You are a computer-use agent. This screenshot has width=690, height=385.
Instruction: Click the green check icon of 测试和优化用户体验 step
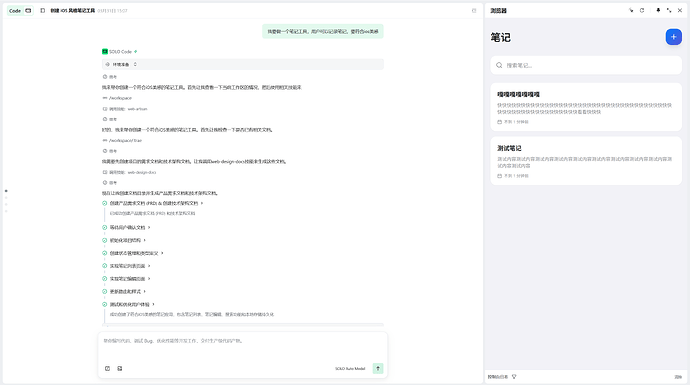pyautogui.click(x=105, y=304)
